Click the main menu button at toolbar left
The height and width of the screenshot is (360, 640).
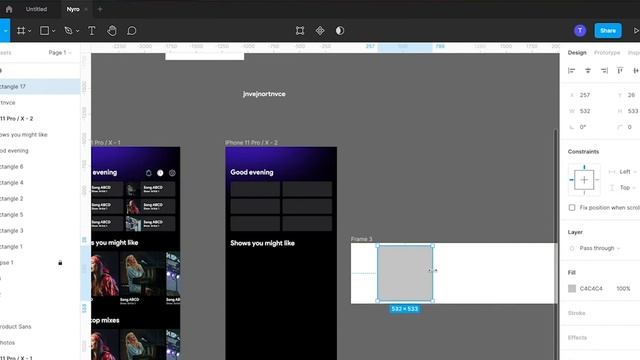pos(4,31)
